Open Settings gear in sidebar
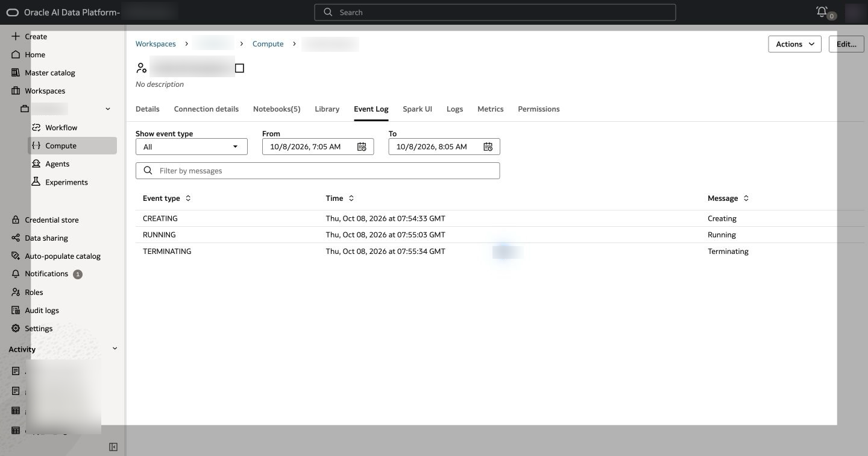 16,328
